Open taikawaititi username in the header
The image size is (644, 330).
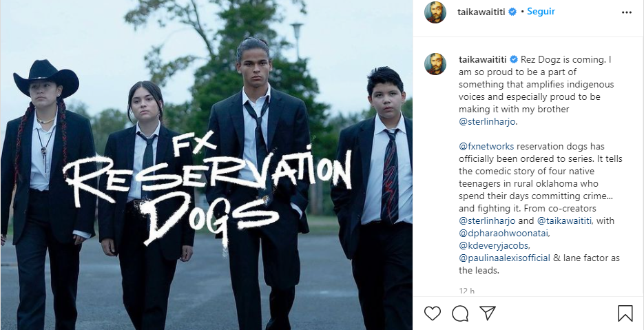[481, 12]
